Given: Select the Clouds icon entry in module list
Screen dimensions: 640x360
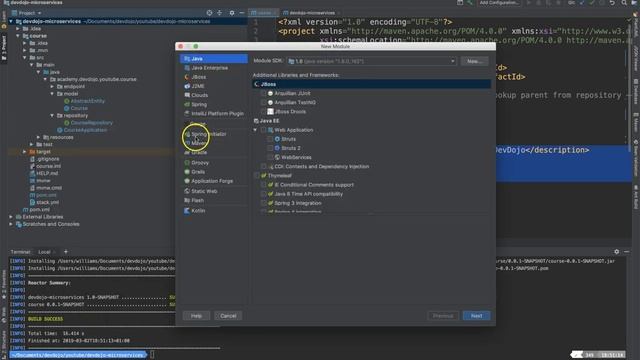Looking at the screenshot, I should click(187, 95).
